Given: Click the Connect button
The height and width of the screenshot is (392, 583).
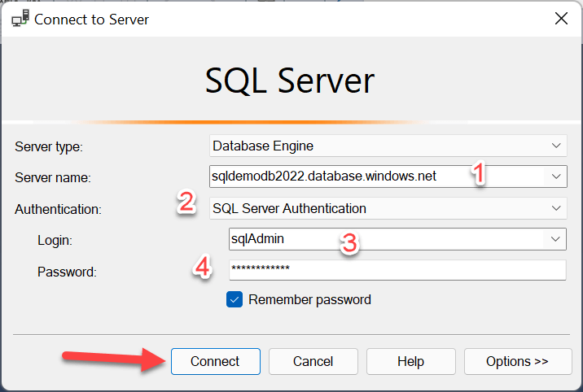Looking at the screenshot, I should [216, 361].
